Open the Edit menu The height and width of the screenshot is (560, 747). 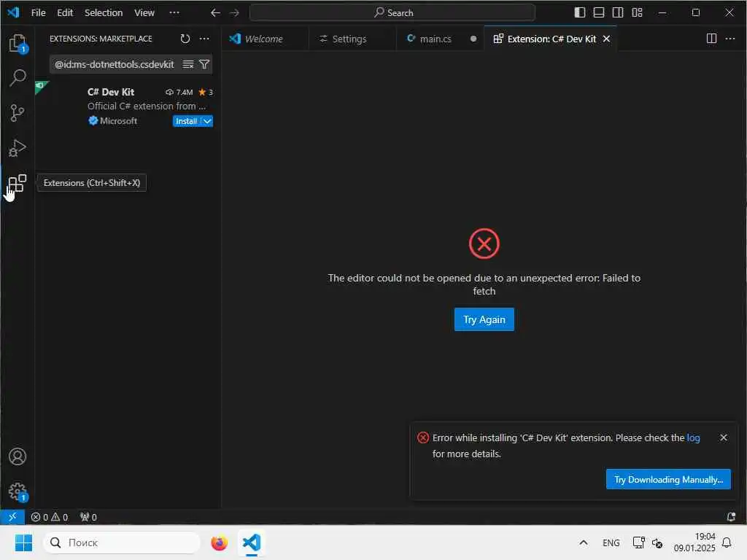click(65, 13)
